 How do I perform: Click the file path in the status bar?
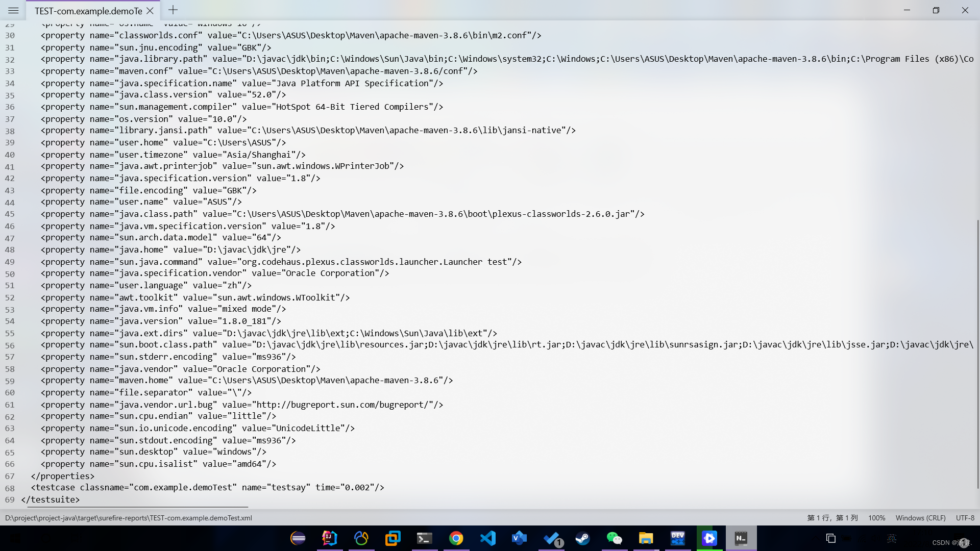pyautogui.click(x=129, y=518)
